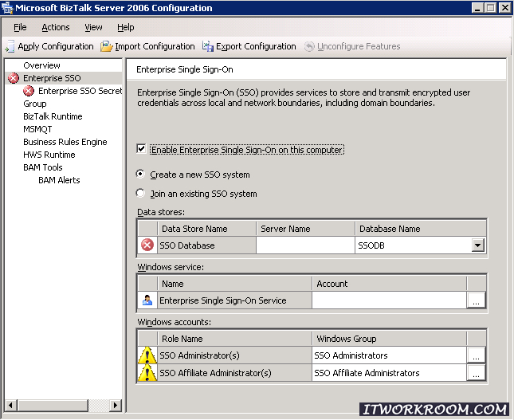Click Import Configuration label in toolbar
The image size is (514, 420).
[155, 46]
